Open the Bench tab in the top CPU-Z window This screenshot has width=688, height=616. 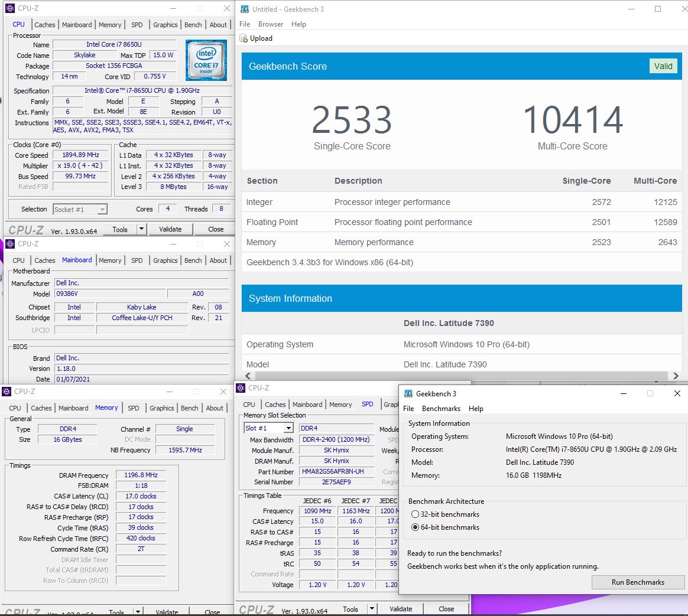click(x=193, y=25)
